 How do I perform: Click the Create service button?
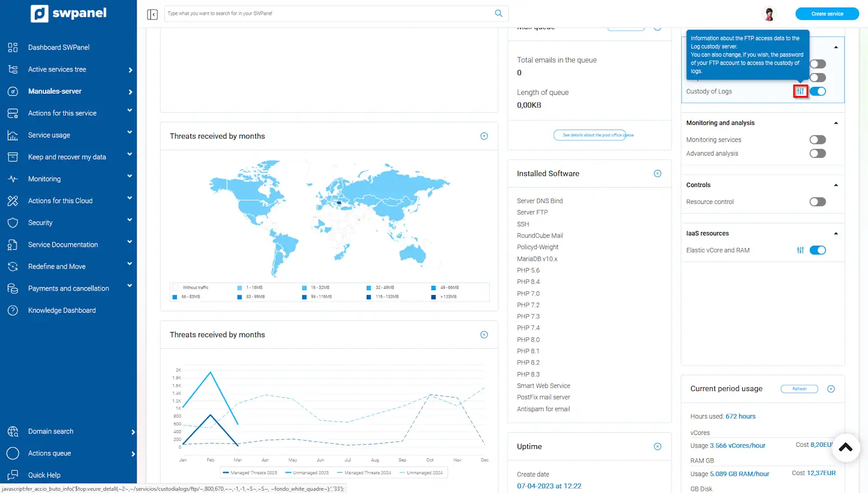click(827, 14)
